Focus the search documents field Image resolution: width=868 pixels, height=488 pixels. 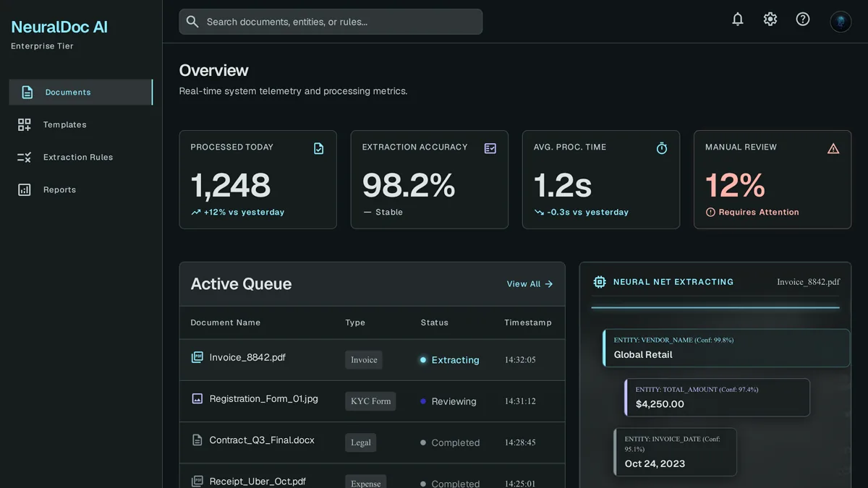pyautogui.click(x=331, y=22)
